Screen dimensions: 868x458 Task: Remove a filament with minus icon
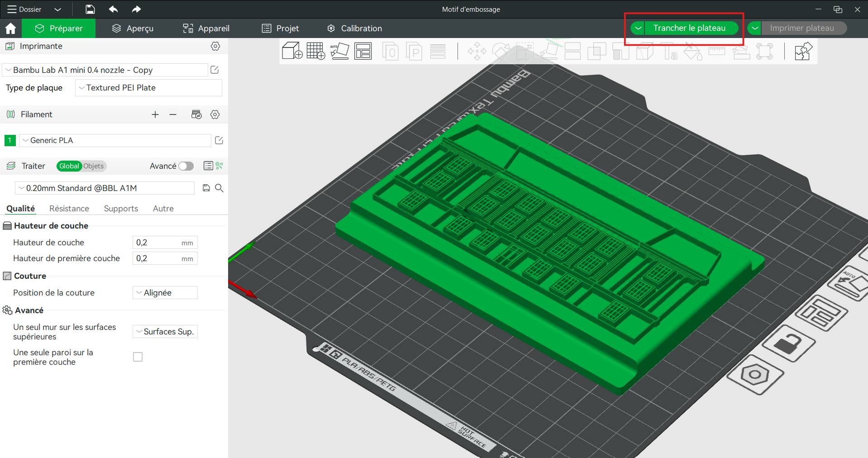tap(173, 114)
